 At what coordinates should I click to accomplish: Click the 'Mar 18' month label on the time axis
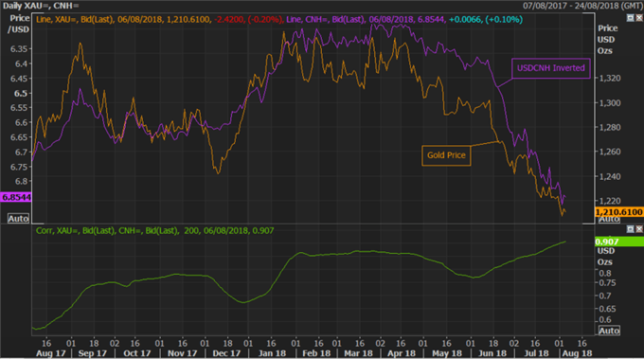[358, 353]
